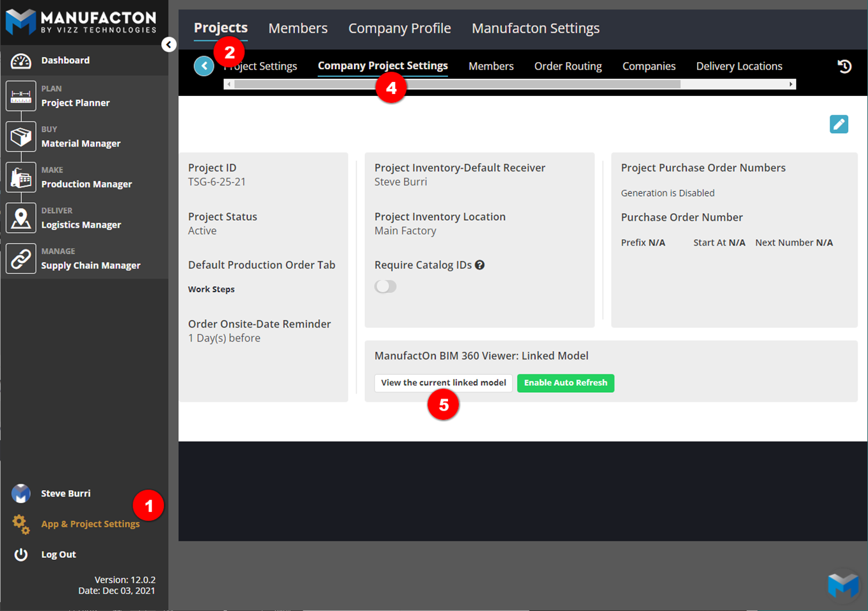Click the right arrow on the tab scrollbar
This screenshot has height=611, width=868.
tap(792, 83)
